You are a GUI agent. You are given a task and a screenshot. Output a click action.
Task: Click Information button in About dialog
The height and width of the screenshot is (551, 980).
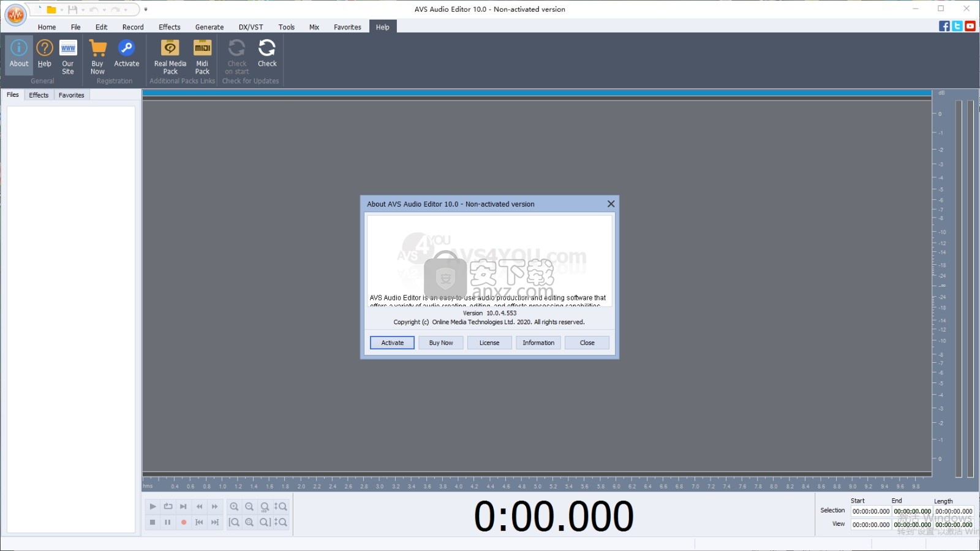(x=538, y=343)
